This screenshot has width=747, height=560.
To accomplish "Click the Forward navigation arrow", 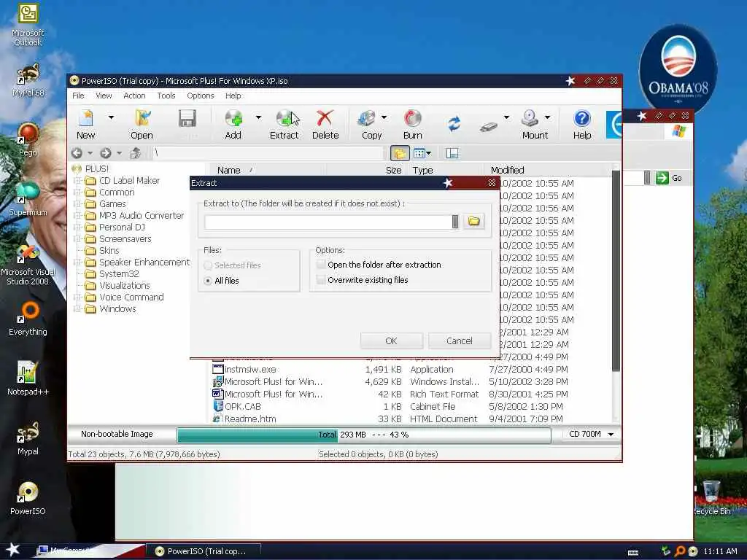I will point(106,153).
